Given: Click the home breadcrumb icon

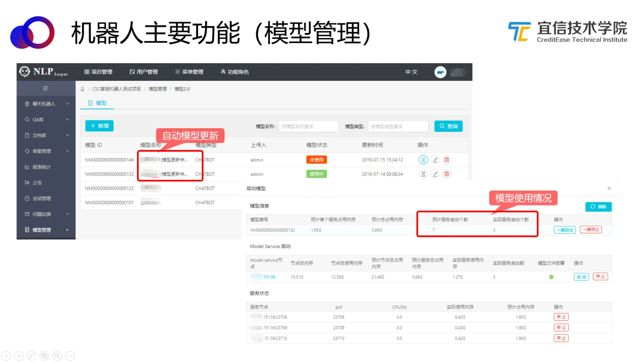Looking at the screenshot, I should pyautogui.click(x=82, y=89).
